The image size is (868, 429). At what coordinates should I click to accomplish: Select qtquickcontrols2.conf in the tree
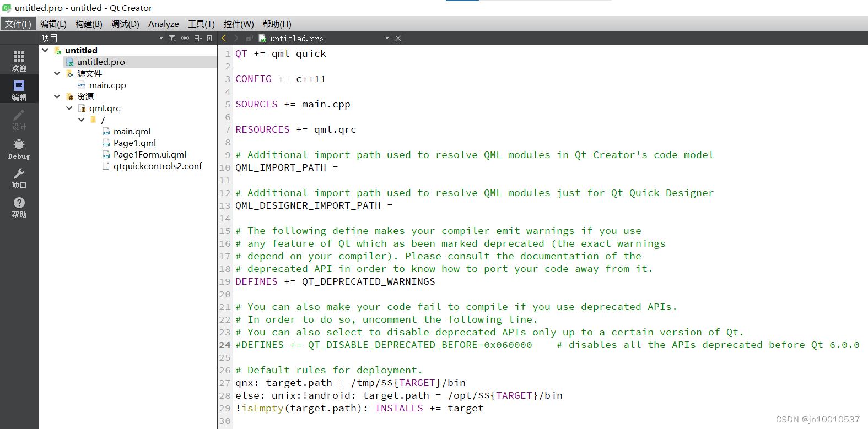pos(158,166)
